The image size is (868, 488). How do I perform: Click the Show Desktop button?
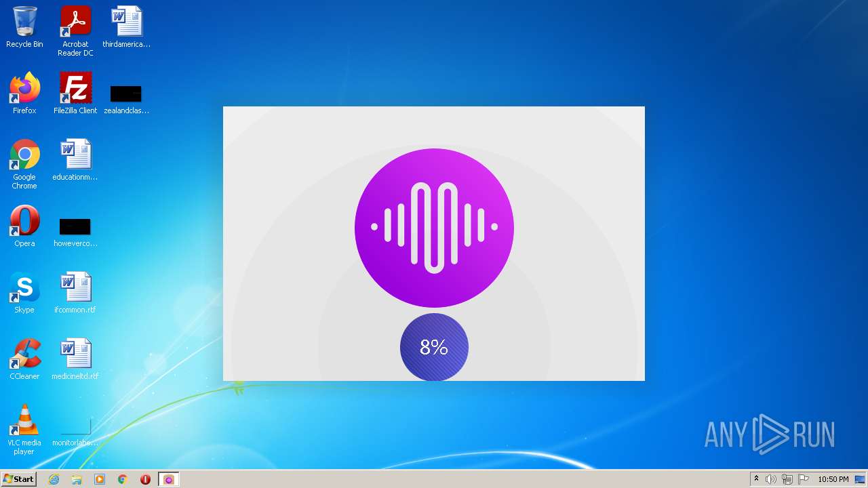pyautogui.click(x=860, y=479)
